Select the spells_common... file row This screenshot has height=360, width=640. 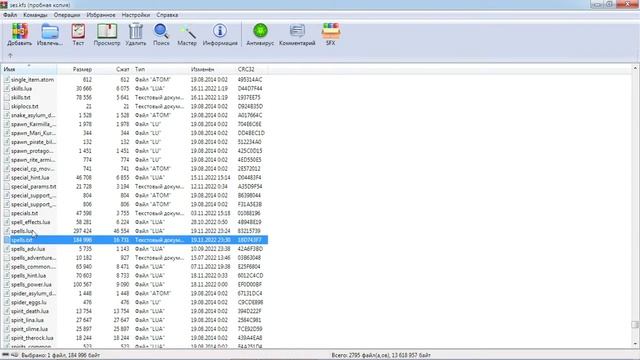click(135, 267)
